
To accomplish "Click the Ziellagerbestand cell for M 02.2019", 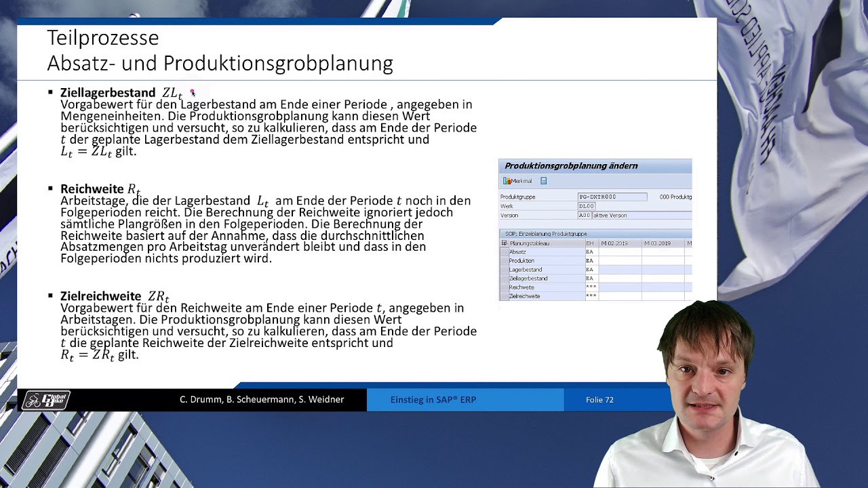I will 620,279.
